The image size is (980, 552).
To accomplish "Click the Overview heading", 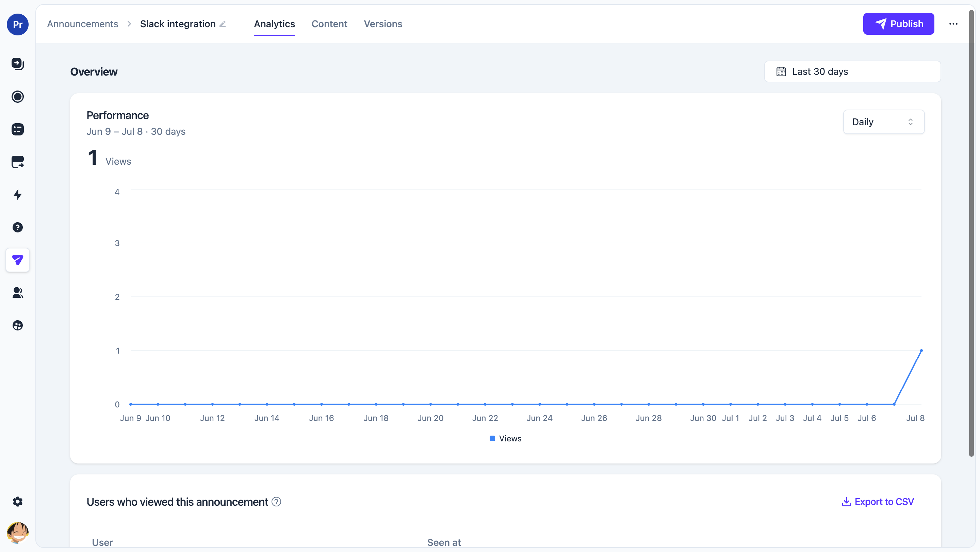I will click(x=94, y=71).
